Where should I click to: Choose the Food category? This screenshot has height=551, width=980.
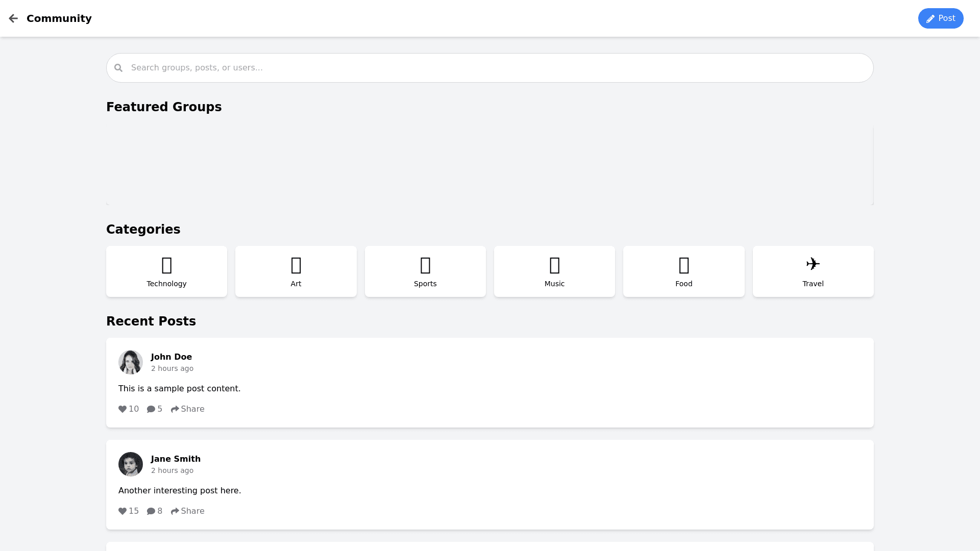pos(683,271)
